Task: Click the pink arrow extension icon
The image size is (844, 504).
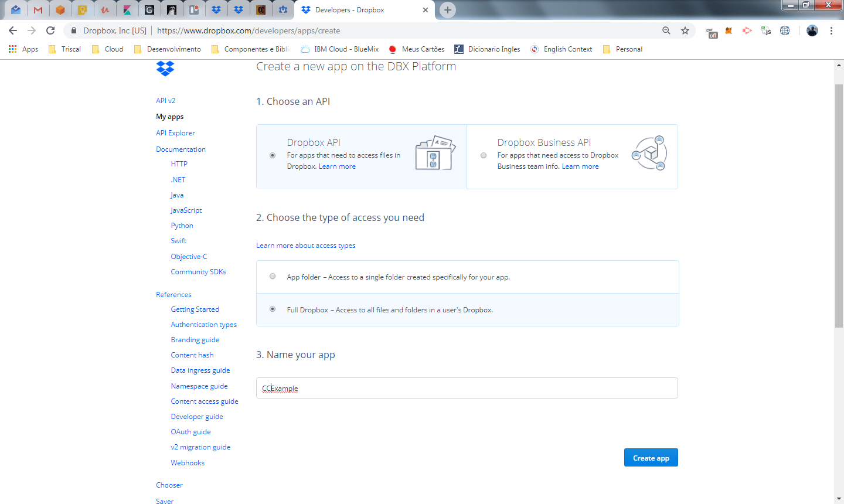Action: [747, 30]
